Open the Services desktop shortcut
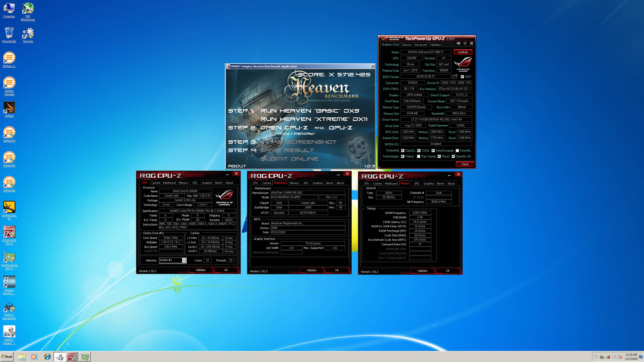Image resolution: width=644 pixels, height=362 pixels. (28, 35)
